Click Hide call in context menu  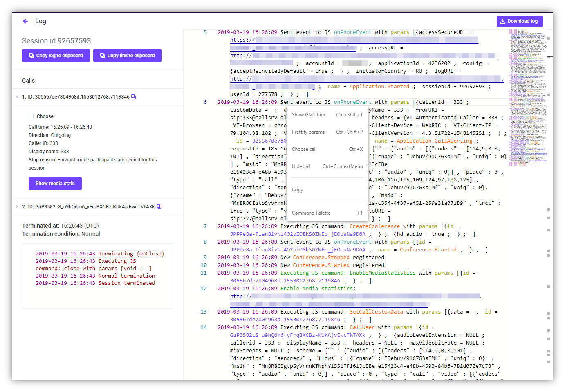(x=327, y=166)
